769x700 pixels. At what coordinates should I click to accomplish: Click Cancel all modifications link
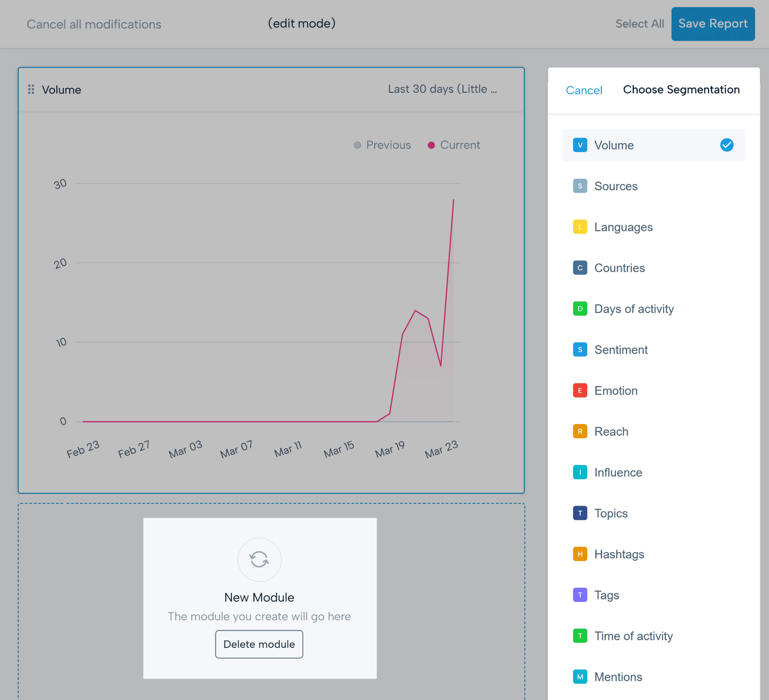coord(94,24)
